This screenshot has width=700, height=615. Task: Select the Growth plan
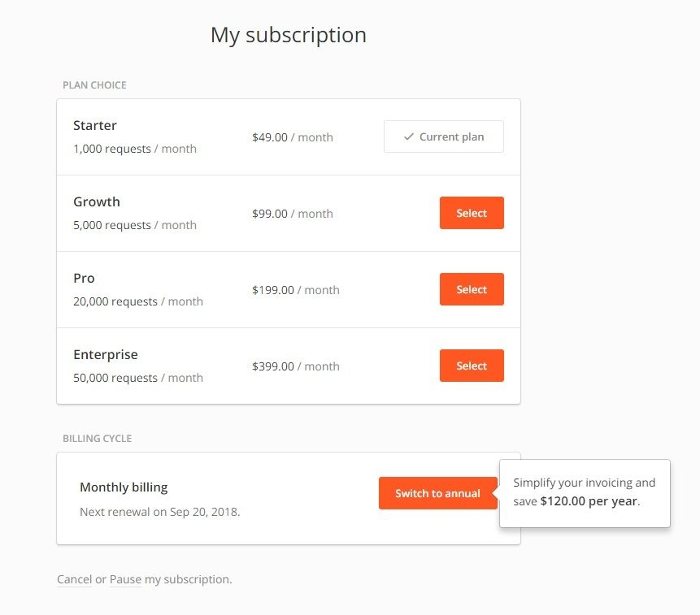click(472, 213)
